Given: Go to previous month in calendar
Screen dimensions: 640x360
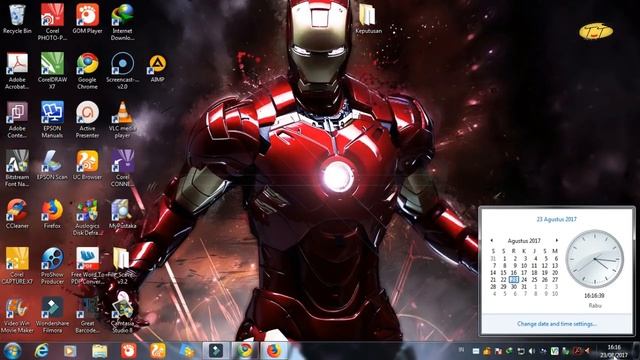Looking at the screenshot, I should (492, 240).
